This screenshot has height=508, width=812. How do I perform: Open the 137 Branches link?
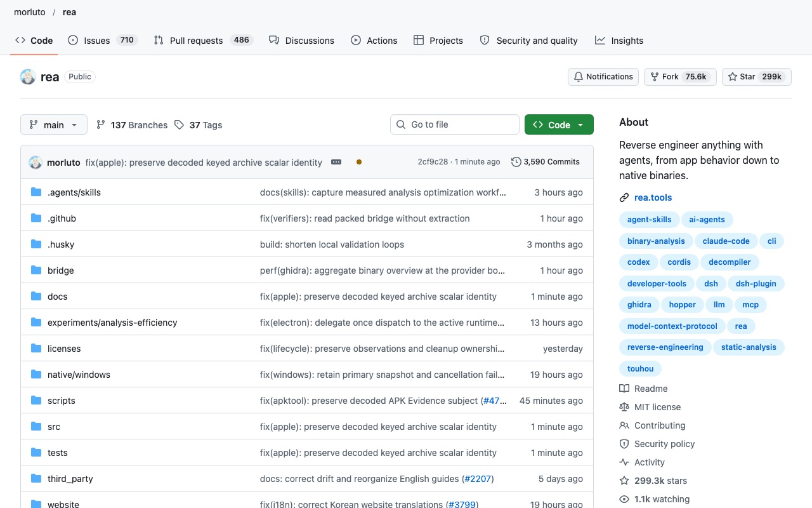[x=132, y=125]
